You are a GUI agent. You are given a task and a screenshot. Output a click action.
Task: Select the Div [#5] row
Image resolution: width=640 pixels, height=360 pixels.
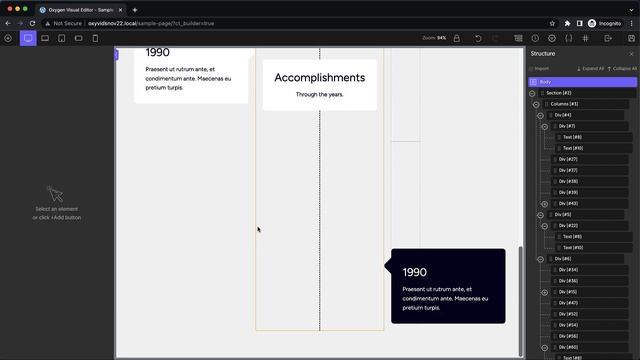click(585, 214)
